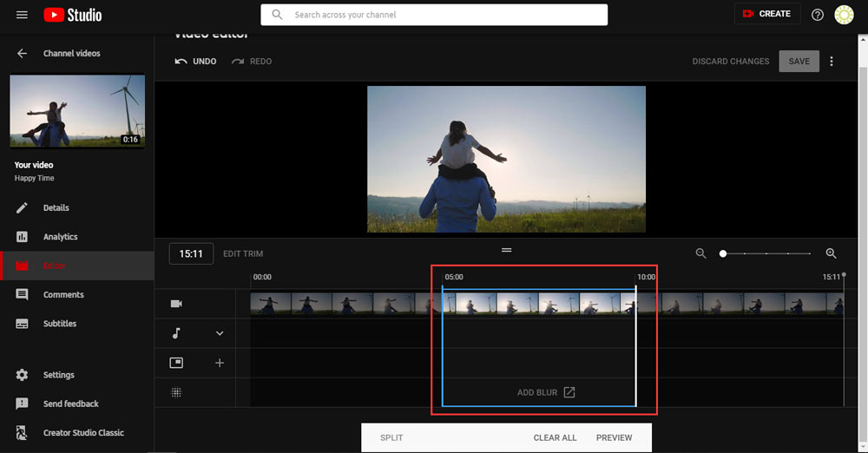Click the playhead at 15:11 on timeline
Image resolution: width=868 pixels, height=453 pixels.
844,275
